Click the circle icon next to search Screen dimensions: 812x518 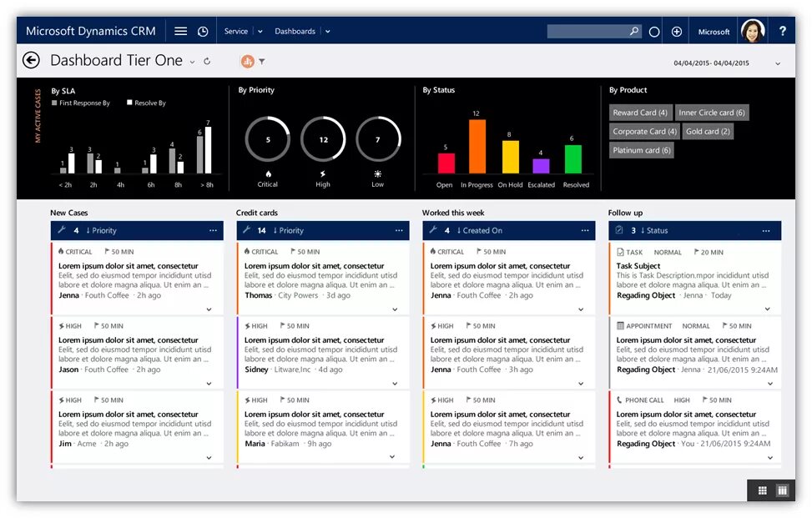(x=654, y=32)
